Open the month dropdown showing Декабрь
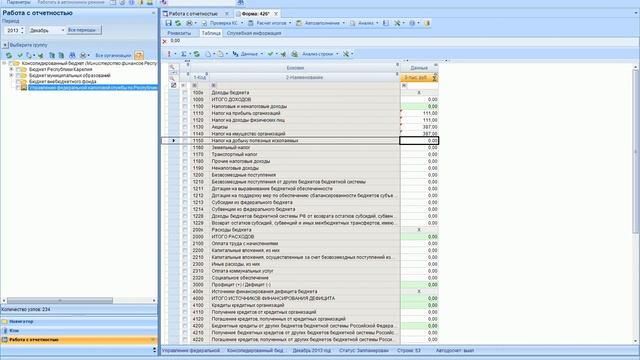Viewport: 640px width, 360px height. pos(62,30)
